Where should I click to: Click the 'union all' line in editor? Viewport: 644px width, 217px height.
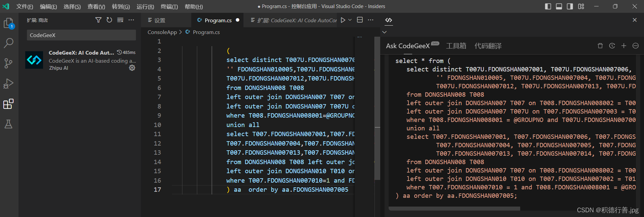point(243,125)
